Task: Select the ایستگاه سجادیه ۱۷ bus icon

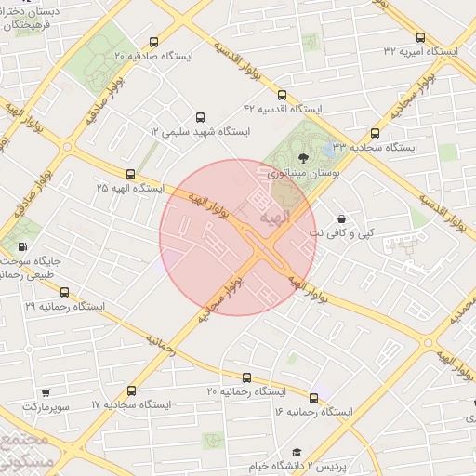Action: coord(131,390)
